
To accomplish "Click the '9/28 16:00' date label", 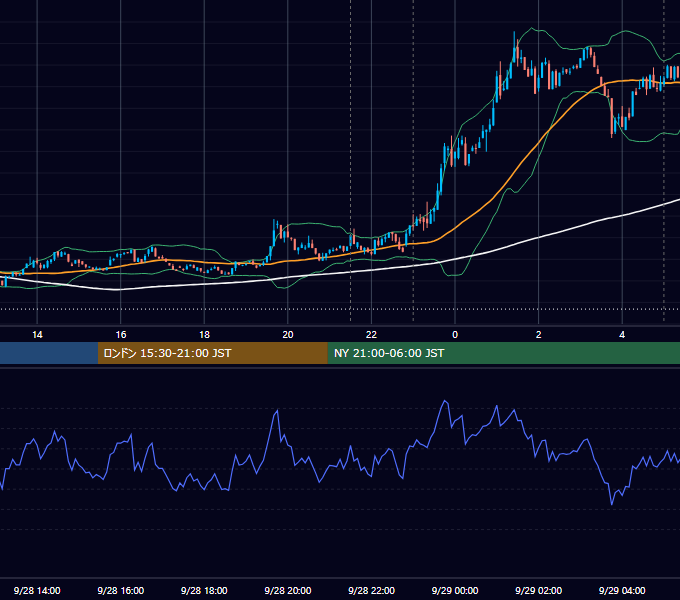I will [121, 590].
